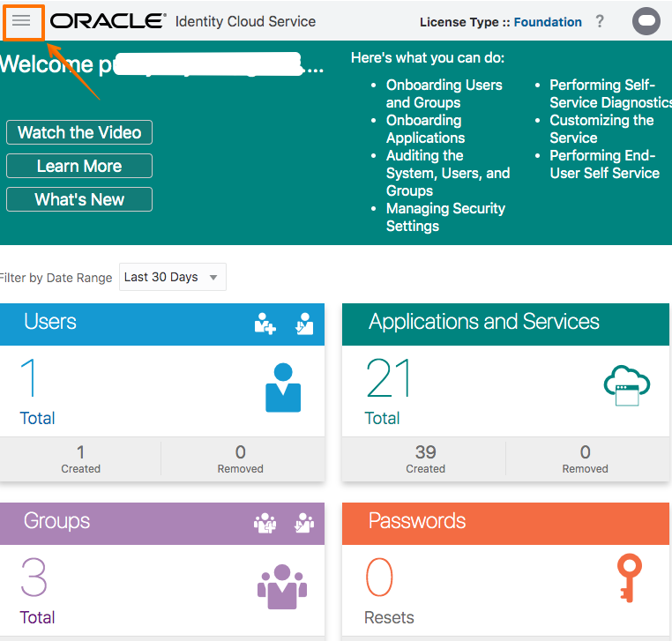
Task: Click the cloud application icon
Action: click(626, 385)
